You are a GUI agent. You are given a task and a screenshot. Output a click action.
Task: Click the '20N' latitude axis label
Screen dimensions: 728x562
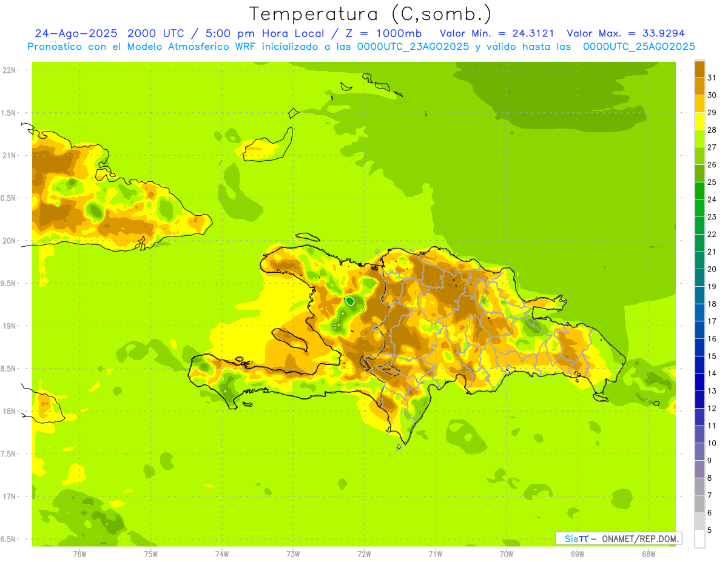point(8,241)
